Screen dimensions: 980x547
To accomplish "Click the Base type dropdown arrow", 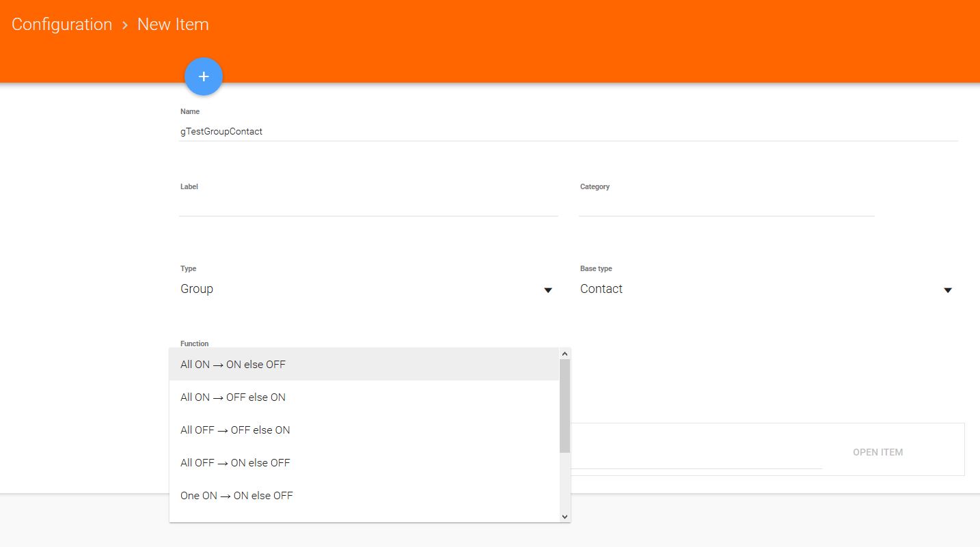I will coord(948,290).
